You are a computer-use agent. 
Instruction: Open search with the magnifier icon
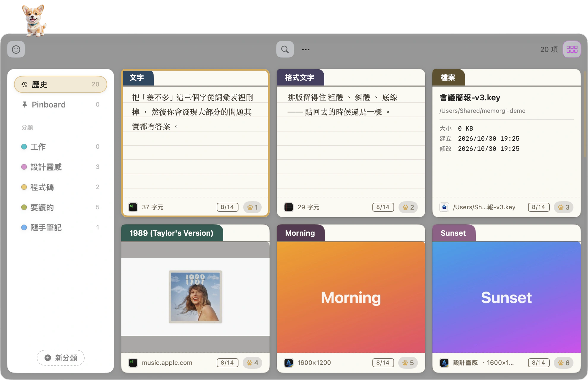coord(285,49)
